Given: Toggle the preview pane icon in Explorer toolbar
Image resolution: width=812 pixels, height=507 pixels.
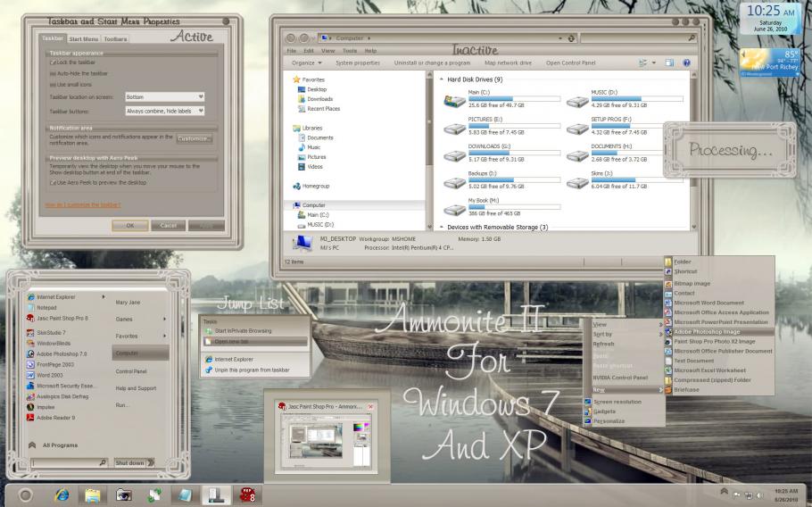Looking at the screenshot, I should click(669, 62).
